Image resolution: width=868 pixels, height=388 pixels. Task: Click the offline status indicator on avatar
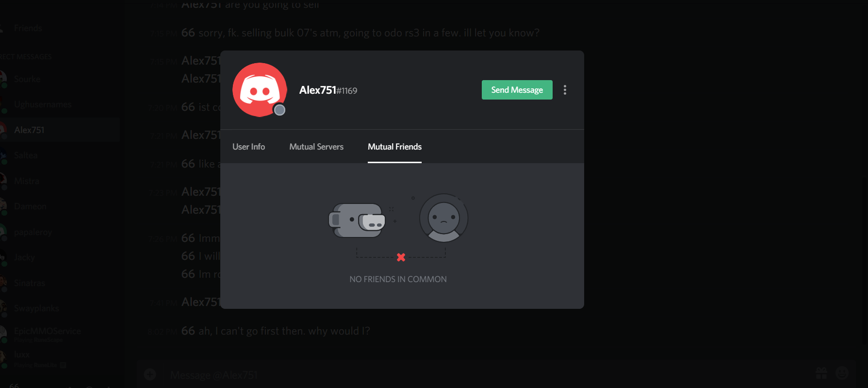coord(279,110)
